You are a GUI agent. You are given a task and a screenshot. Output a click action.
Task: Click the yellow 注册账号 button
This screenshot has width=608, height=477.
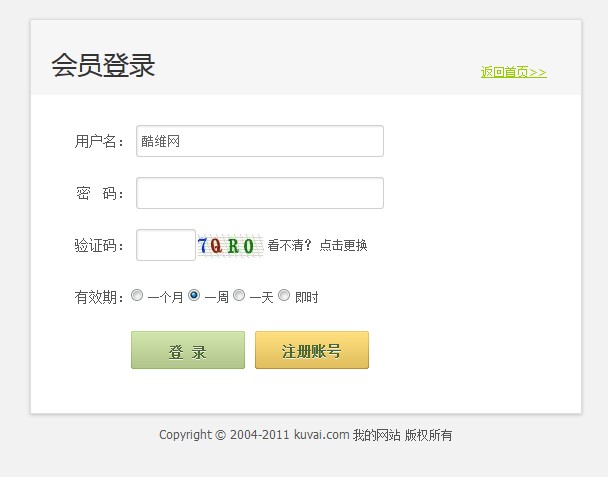312,351
